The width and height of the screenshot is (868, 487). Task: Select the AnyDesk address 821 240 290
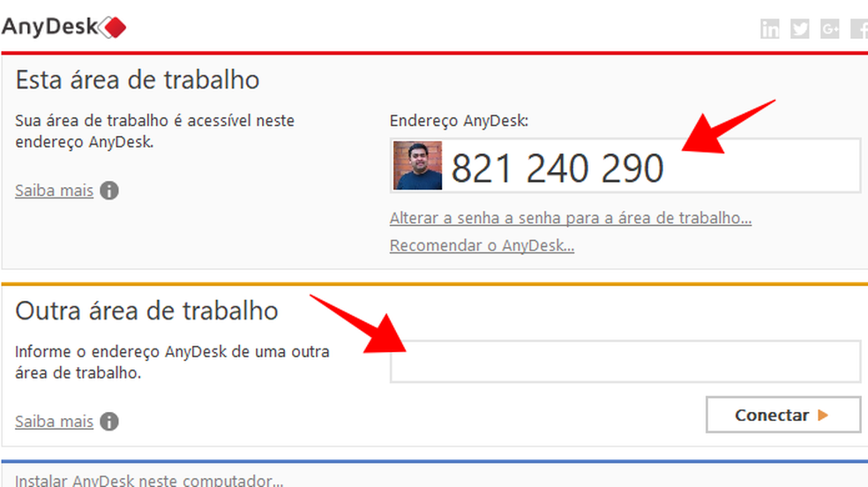point(557,169)
